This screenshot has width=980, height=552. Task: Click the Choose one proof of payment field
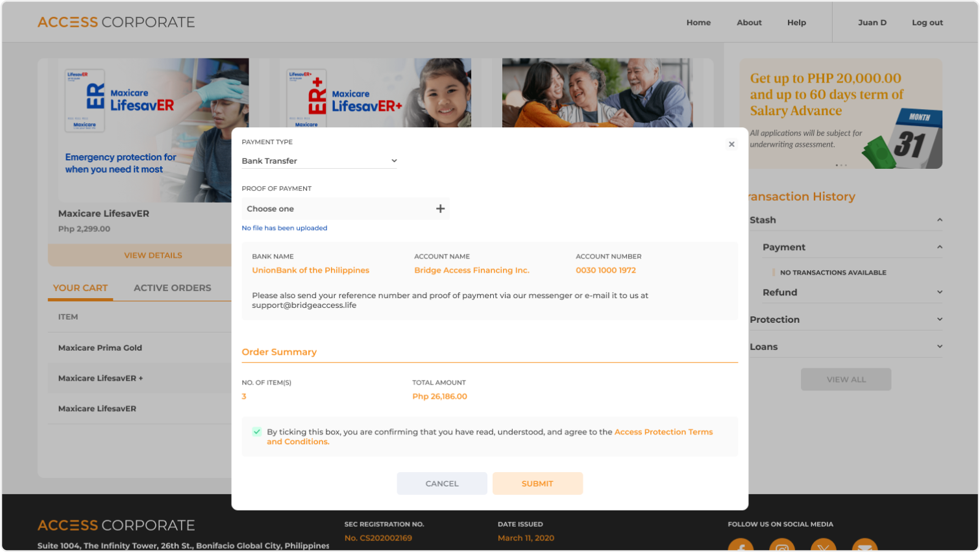[x=345, y=208]
